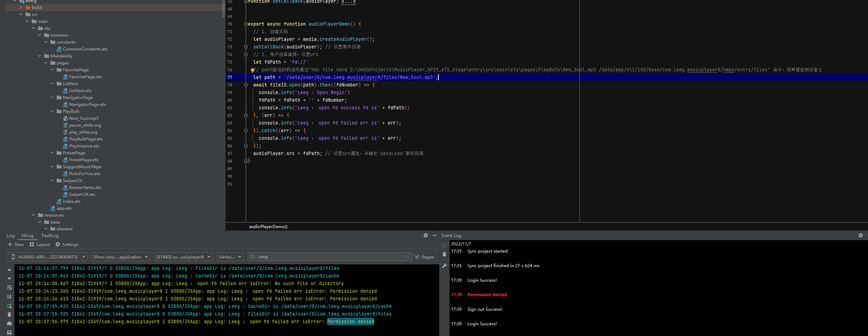
Task: Collapse the resources folder
Action: pos(33,215)
